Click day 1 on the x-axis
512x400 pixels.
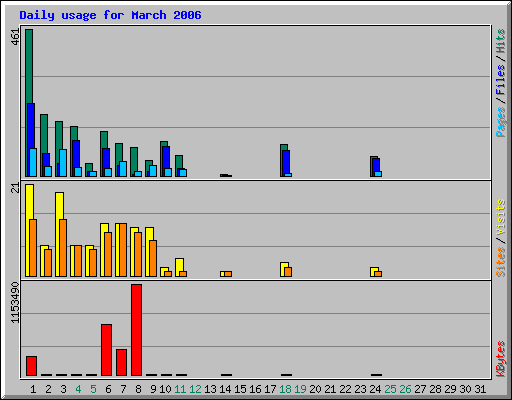tap(33, 389)
